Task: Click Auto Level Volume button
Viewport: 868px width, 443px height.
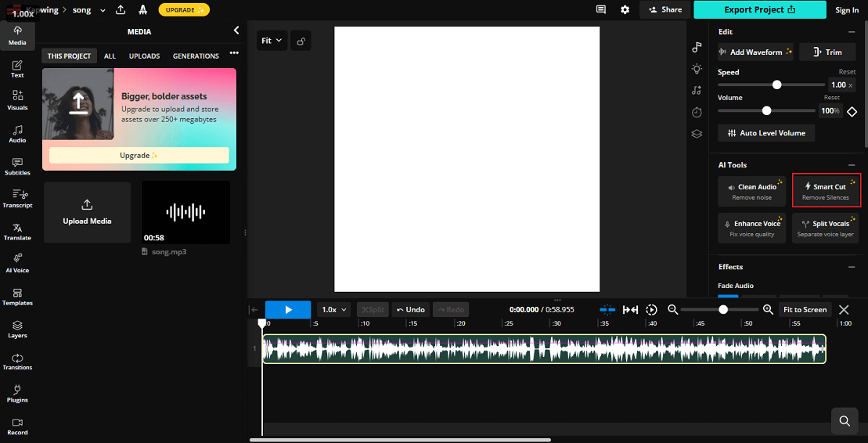Action: click(766, 133)
